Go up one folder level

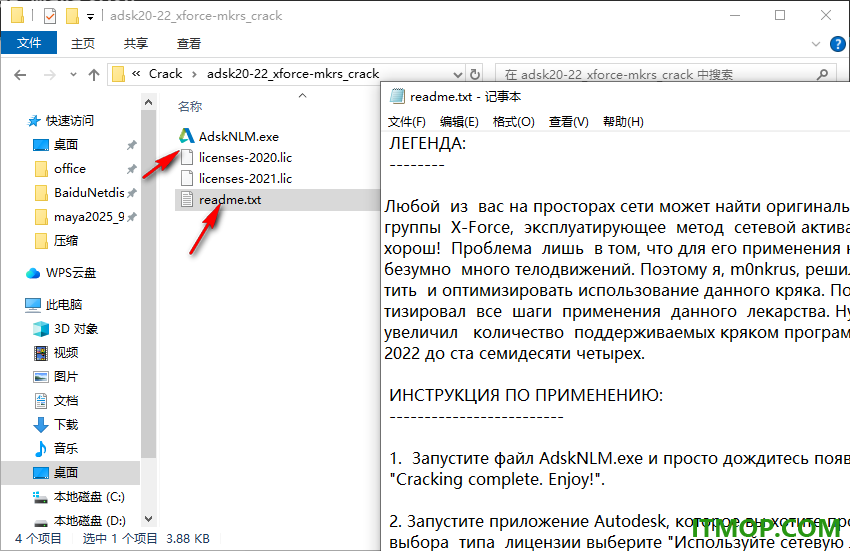pos(94,74)
